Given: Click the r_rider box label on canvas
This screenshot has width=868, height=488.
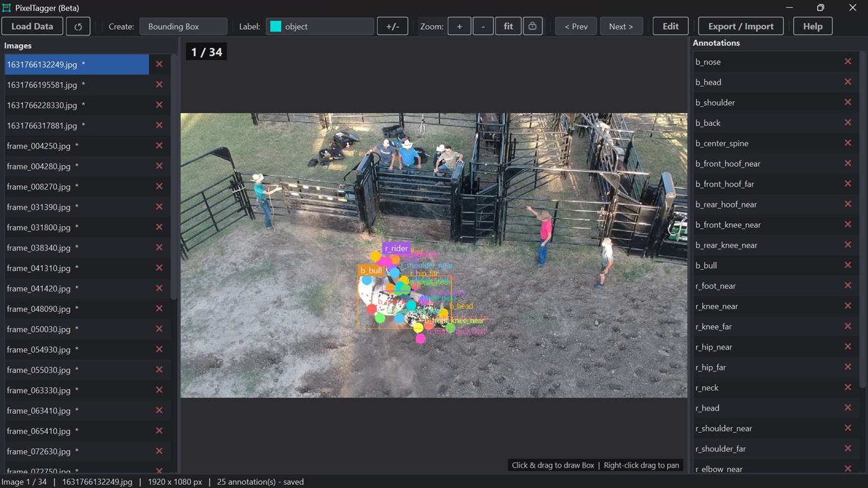Looking at the screenshot, I should pyautogui.click(x=396, y=248).
